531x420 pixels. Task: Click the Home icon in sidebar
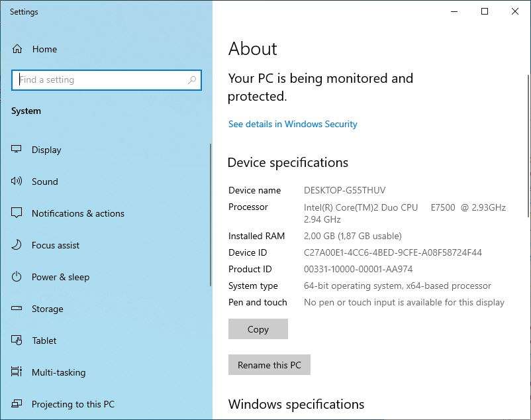click(17, 49)
